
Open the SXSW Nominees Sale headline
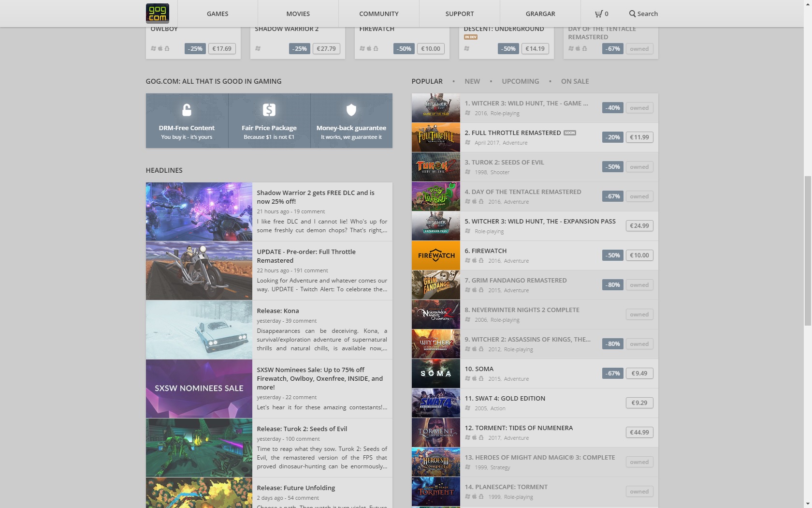(320, 378)
